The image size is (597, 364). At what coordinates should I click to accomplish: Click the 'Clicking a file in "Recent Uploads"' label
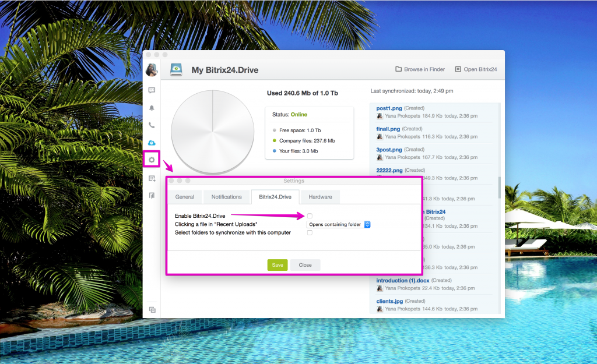pyautogui.click(x=216, y=224)
